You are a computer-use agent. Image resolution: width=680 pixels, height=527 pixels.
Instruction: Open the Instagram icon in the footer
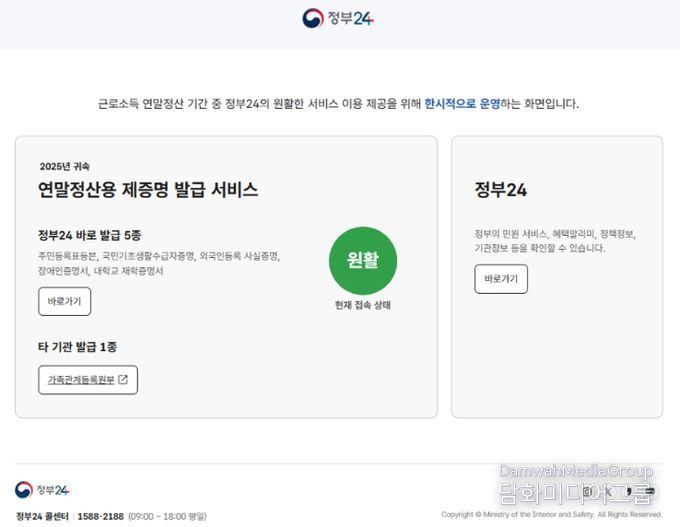(x=587, y=491)
